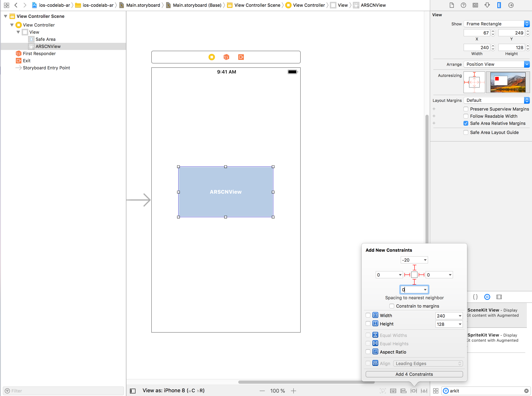Click Add 4 Constraints button
532x396 pixels.
[x=414, y=374]
